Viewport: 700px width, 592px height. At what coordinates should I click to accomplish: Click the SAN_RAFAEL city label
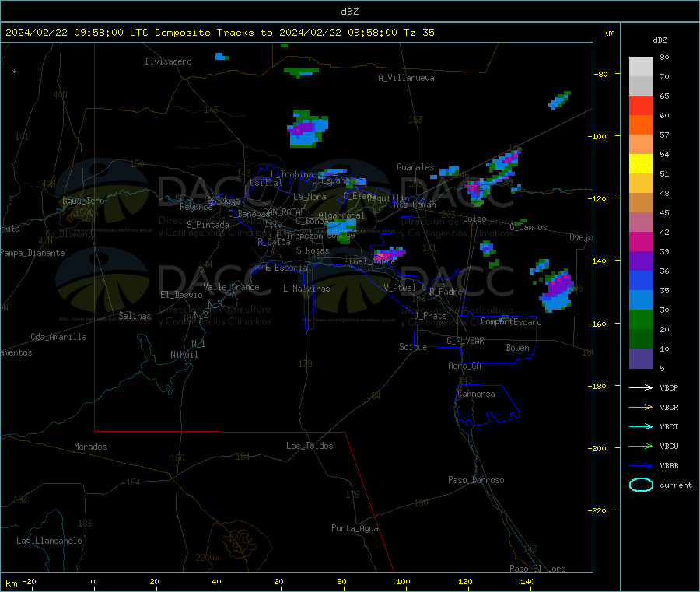point(285,212)
